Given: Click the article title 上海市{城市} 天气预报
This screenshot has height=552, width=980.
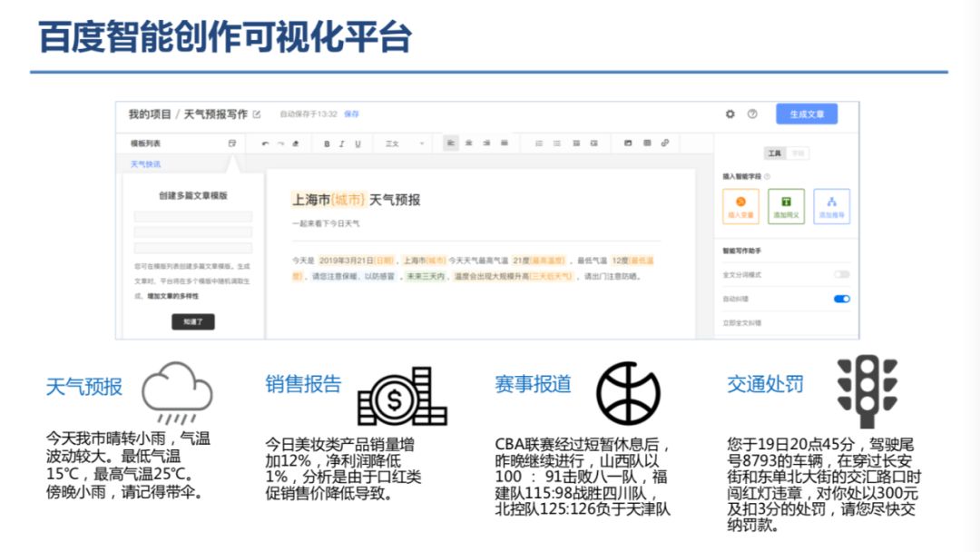Looking at the screenshot, I should point(356,200).
